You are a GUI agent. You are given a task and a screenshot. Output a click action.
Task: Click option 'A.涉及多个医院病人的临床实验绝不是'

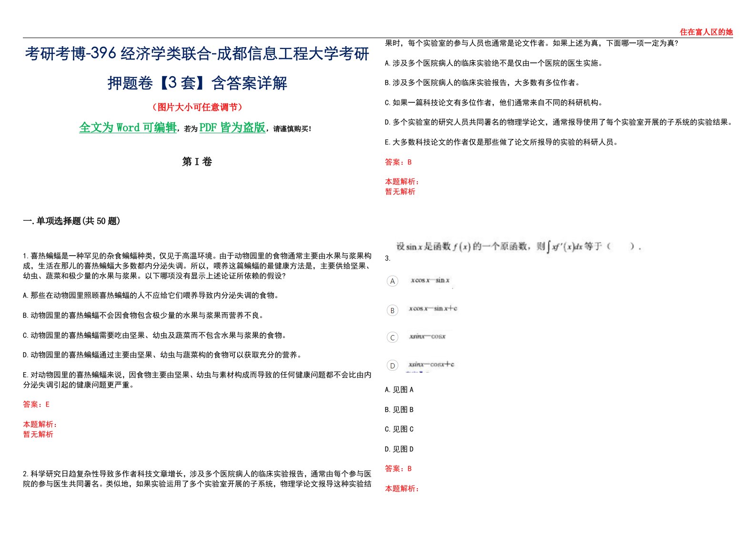[495, 63]
